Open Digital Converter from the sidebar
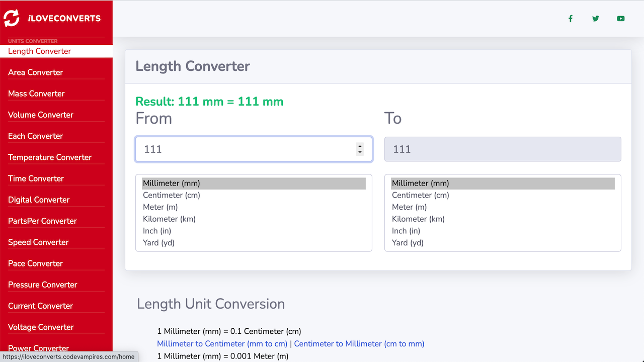The width and height of the screenshot is (644, 362). (39, 200)
